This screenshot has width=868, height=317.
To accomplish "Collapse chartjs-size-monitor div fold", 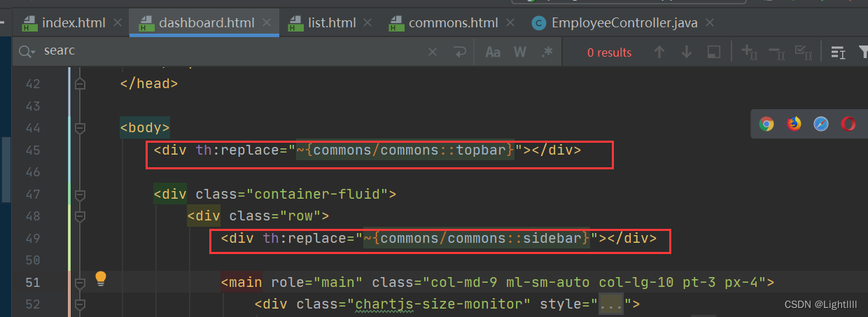I will (x=80, y=304).
